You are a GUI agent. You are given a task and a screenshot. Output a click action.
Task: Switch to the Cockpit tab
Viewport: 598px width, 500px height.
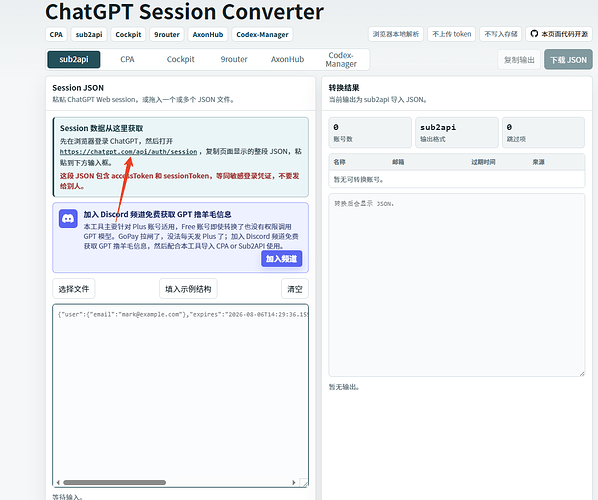click(180, 59)
